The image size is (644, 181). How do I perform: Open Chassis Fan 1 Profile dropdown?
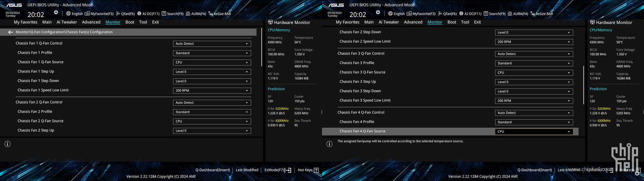coord(212,53)
